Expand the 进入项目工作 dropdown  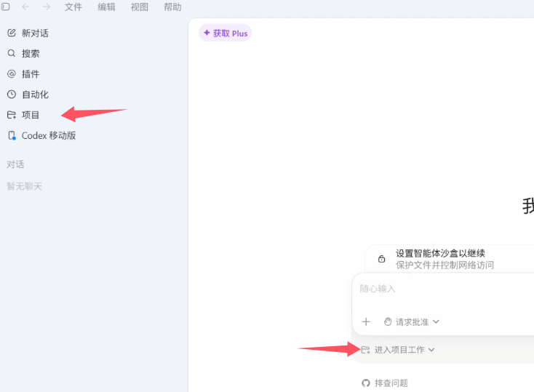[398, 350]
